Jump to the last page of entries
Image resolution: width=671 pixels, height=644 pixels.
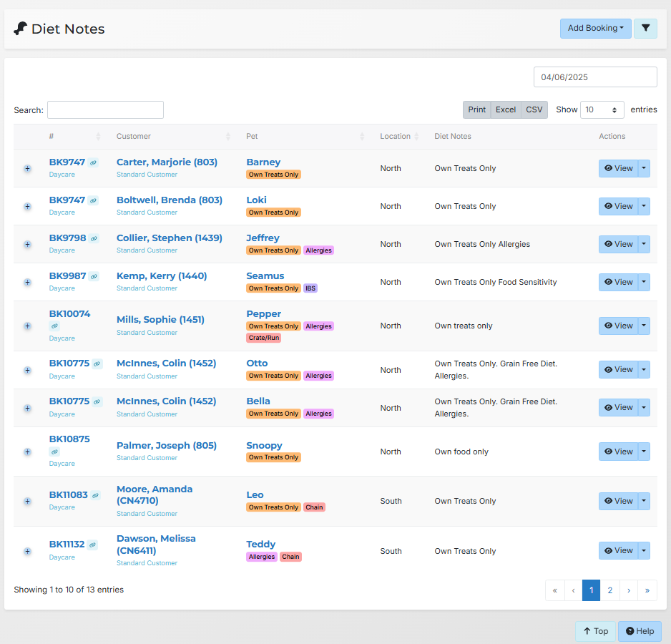647,590
